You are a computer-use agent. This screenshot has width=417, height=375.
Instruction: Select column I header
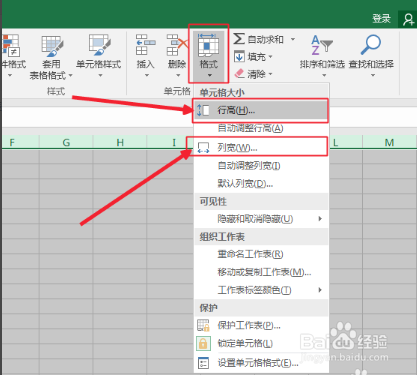click(170, 143)
